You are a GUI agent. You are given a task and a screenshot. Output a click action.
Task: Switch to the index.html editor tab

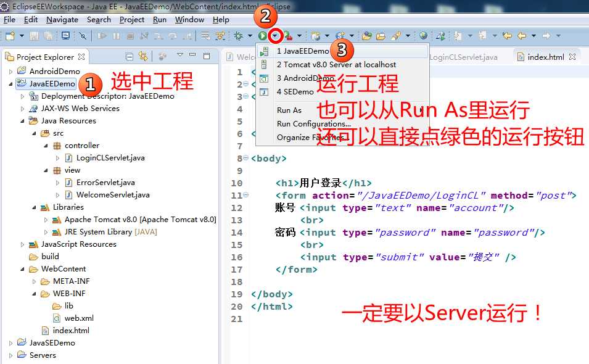[x=545, y=57]
